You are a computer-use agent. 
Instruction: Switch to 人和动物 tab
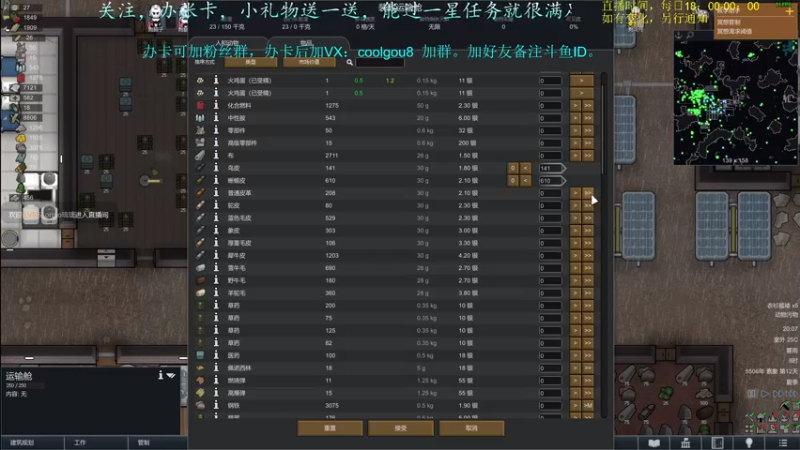(228, 43)
